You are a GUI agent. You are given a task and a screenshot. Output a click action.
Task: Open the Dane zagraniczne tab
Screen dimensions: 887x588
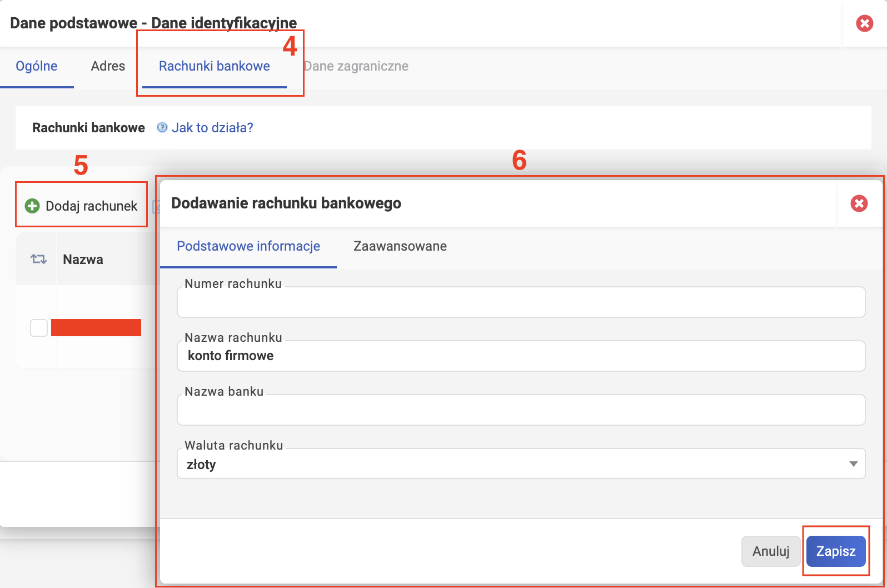pyautogui.click(x=357, y=66)
